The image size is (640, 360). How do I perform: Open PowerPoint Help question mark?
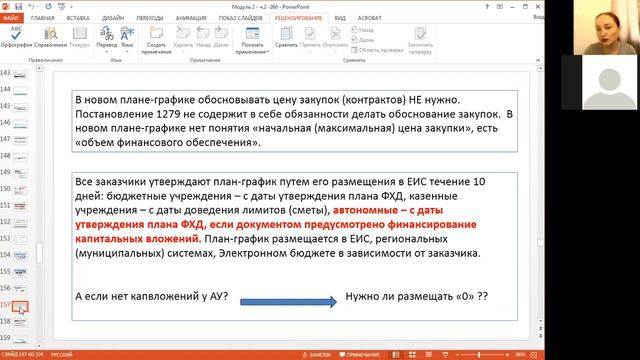pyautogui.click(x=487, y=7)
